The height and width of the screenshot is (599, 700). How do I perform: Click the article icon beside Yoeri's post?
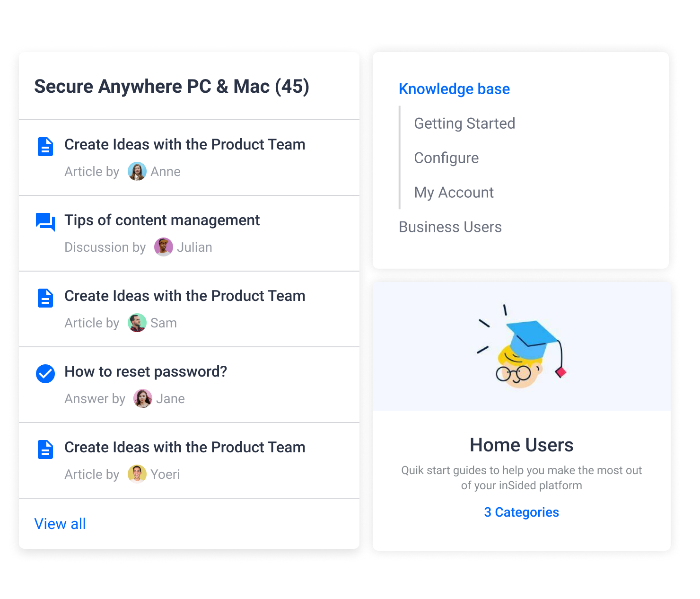click(45, 449)
